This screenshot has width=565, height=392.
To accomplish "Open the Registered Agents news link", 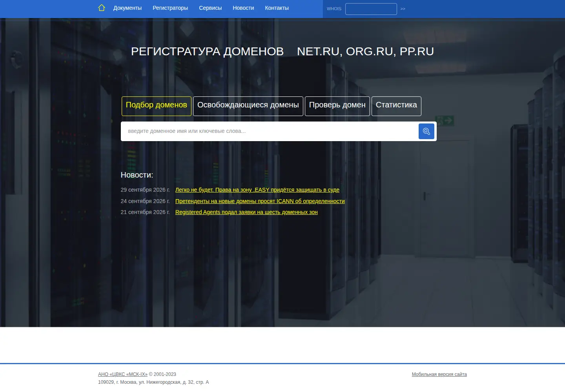I will point(246,212).
